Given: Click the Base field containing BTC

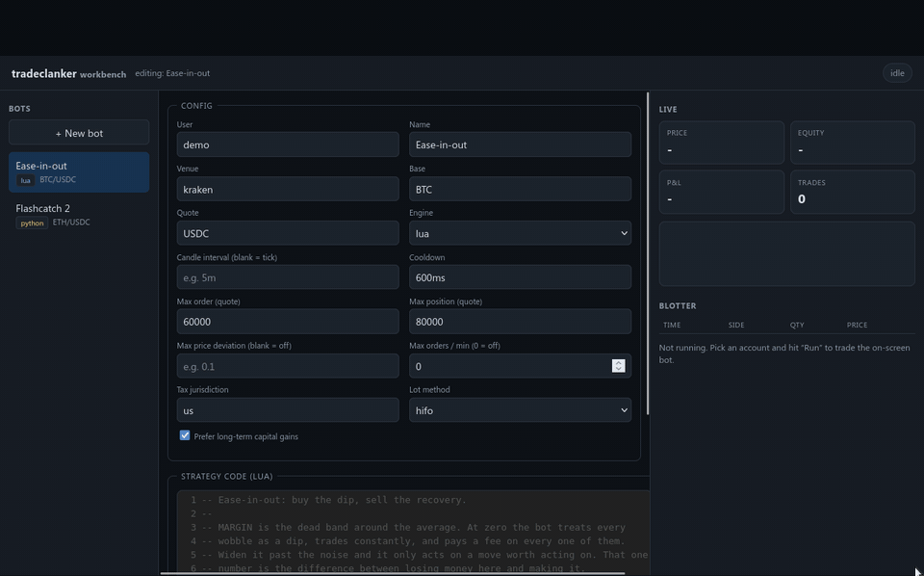Looking at the screenshot, I should click(521, 189).
